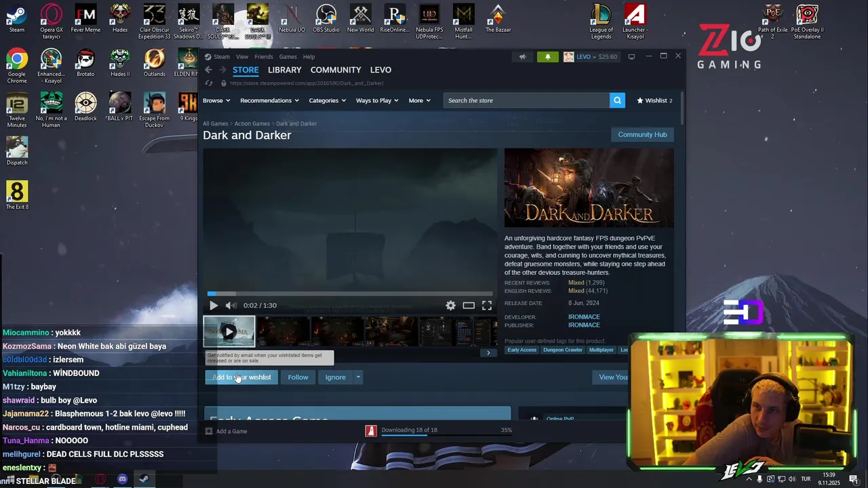Play the Dark and Darker trailer
This screenshot has height=488, width=868.
tap(214, 306)
